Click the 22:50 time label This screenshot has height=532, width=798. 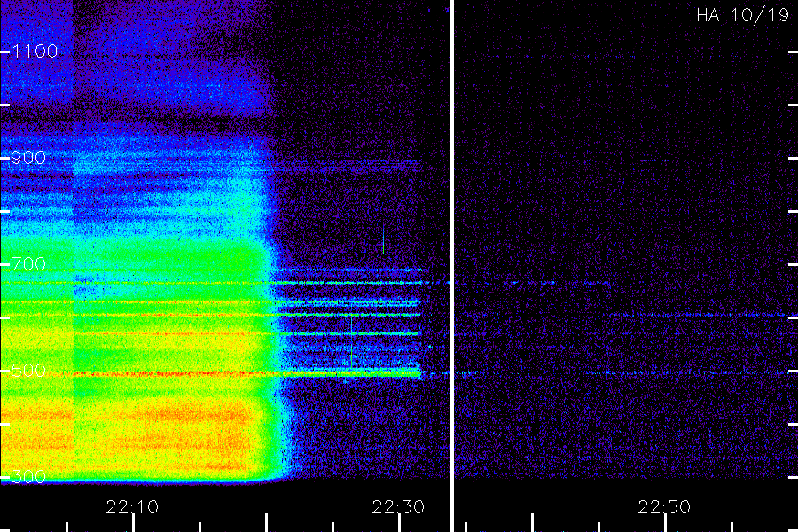(x=664, y=507)
